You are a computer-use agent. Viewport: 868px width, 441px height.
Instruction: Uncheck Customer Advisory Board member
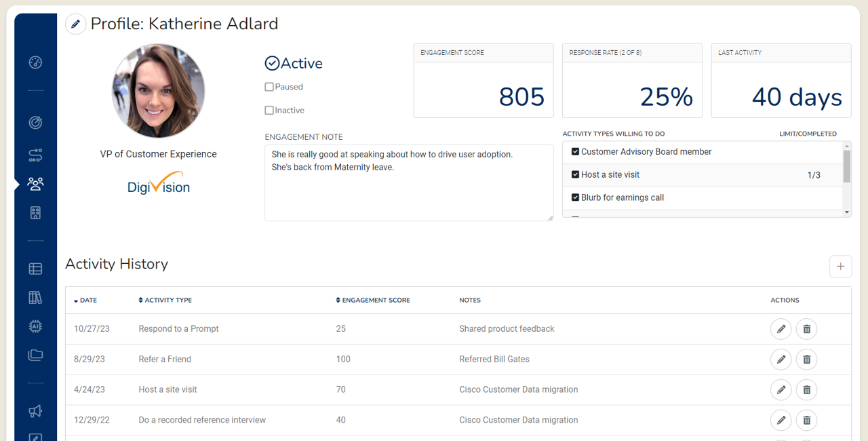(575, 152)
